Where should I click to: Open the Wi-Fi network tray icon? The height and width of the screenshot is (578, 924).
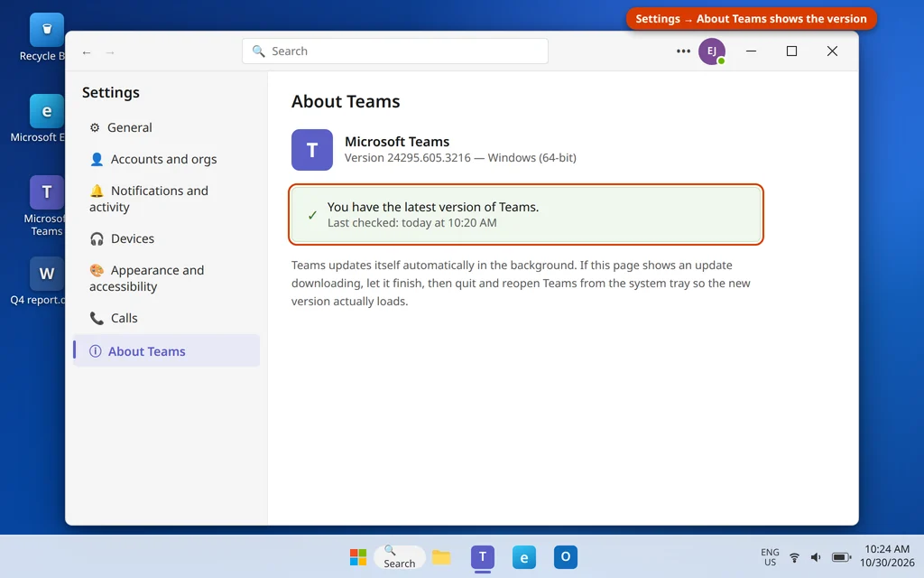point(794,557)
